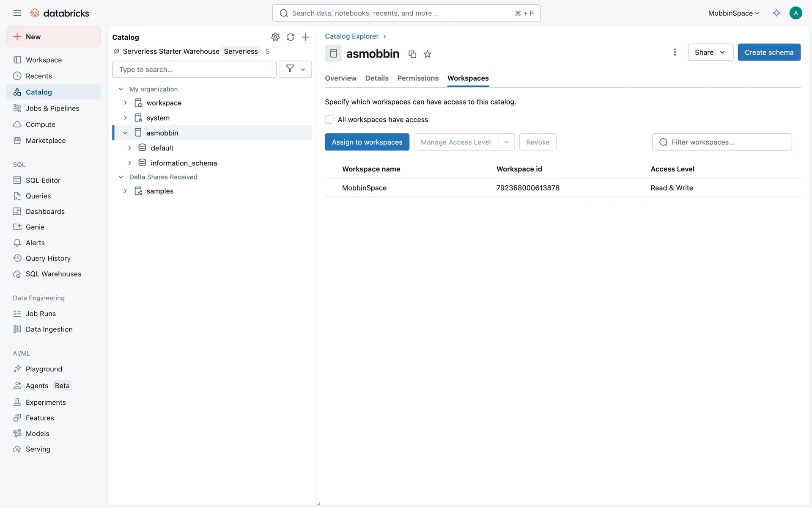Click the Create schema button

[768, 52]
